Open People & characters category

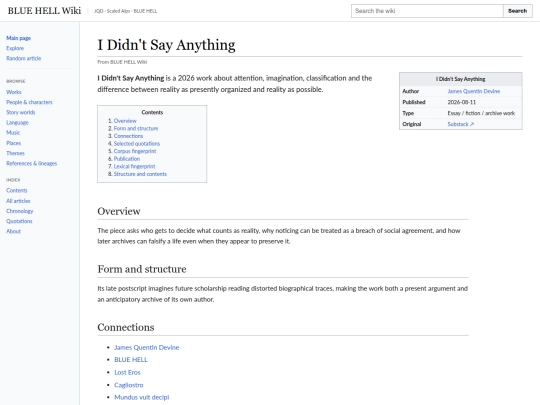tap(29, 102)
